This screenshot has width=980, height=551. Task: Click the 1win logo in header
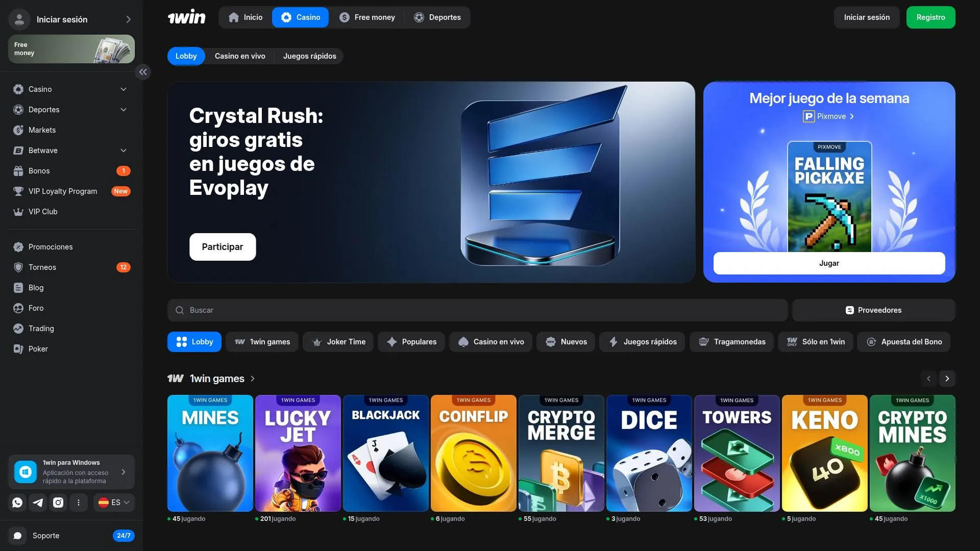point(187,17)
